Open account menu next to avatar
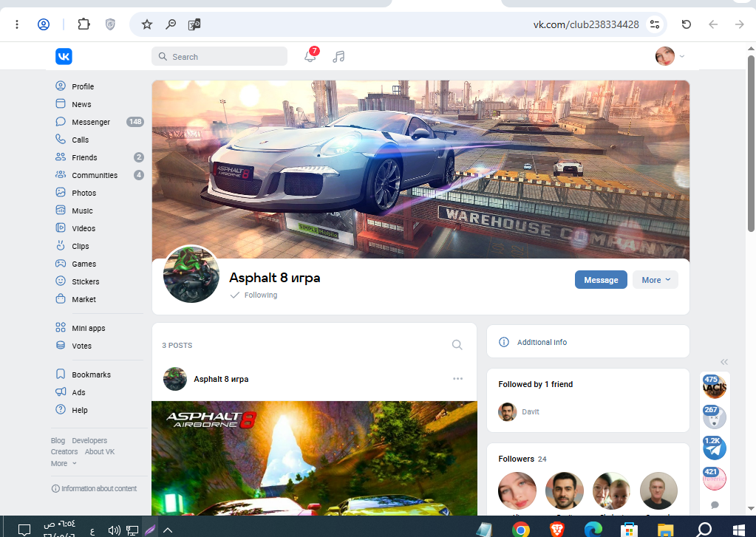The image size is (756, 537). tap(682, 56)
